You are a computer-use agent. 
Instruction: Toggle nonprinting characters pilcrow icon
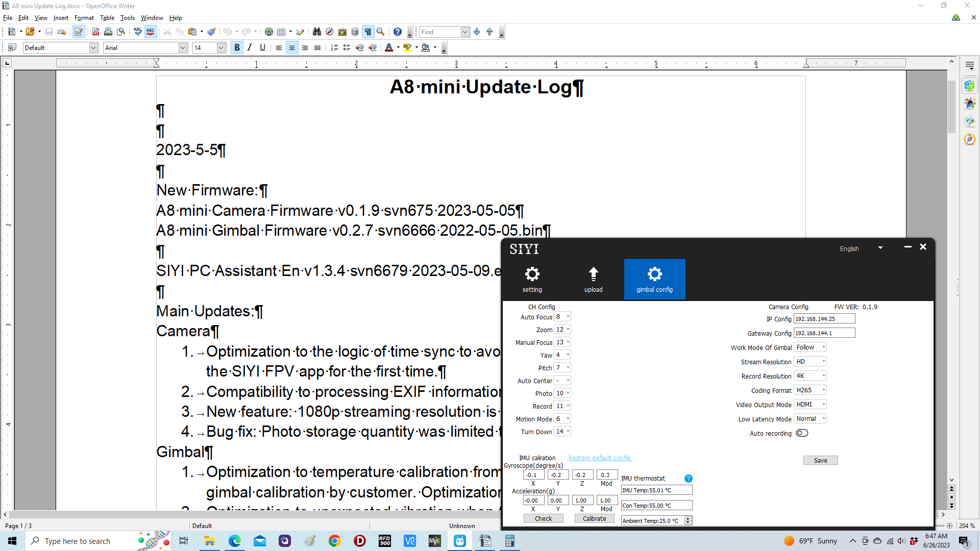[367, 32]
